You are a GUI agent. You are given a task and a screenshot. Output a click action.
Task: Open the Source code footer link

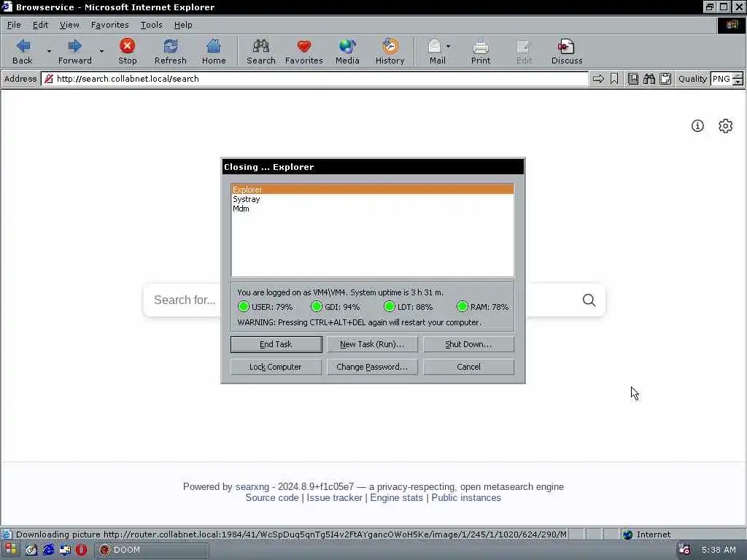pos(271,497)
